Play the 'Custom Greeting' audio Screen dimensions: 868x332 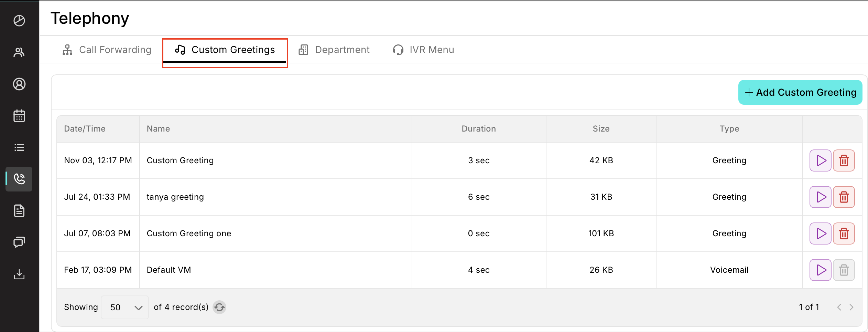coord(821,160)
